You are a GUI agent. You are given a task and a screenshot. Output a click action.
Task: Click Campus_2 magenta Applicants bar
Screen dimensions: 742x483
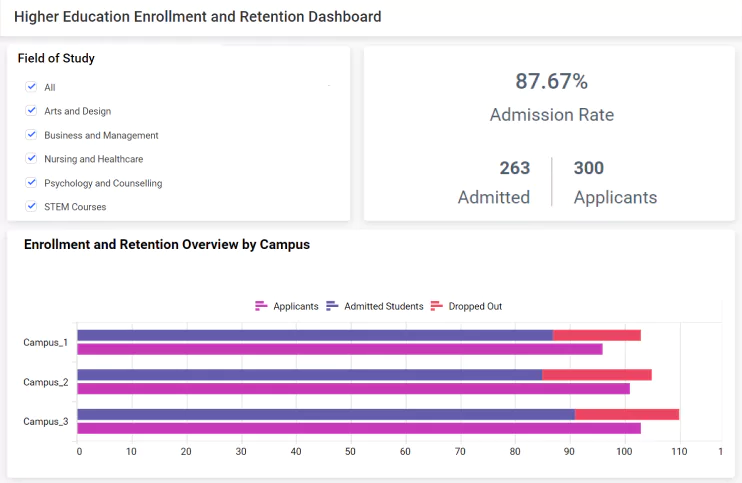[x=353, y=389]
